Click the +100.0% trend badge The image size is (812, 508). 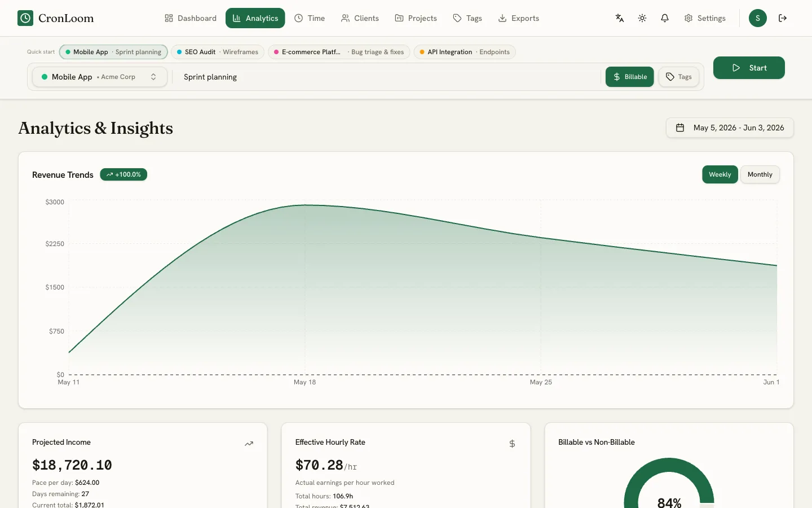pyautogui.click(x=123, y=174)
